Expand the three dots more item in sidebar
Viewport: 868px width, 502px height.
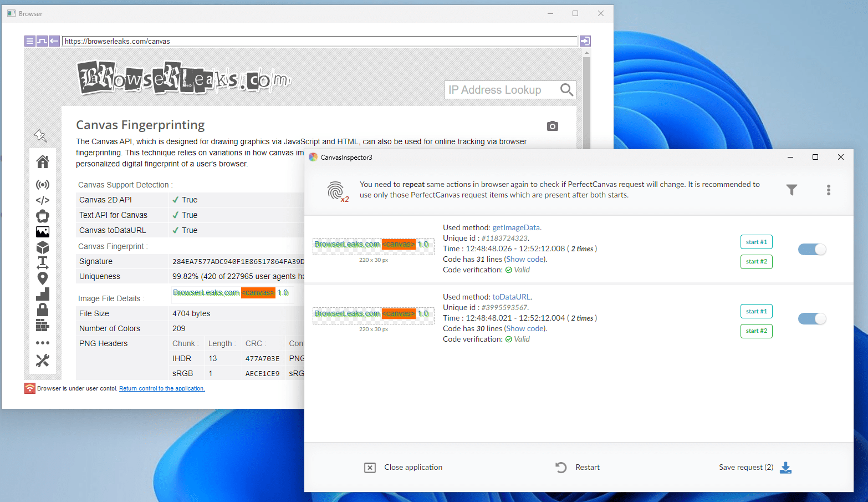pos(43,343)
